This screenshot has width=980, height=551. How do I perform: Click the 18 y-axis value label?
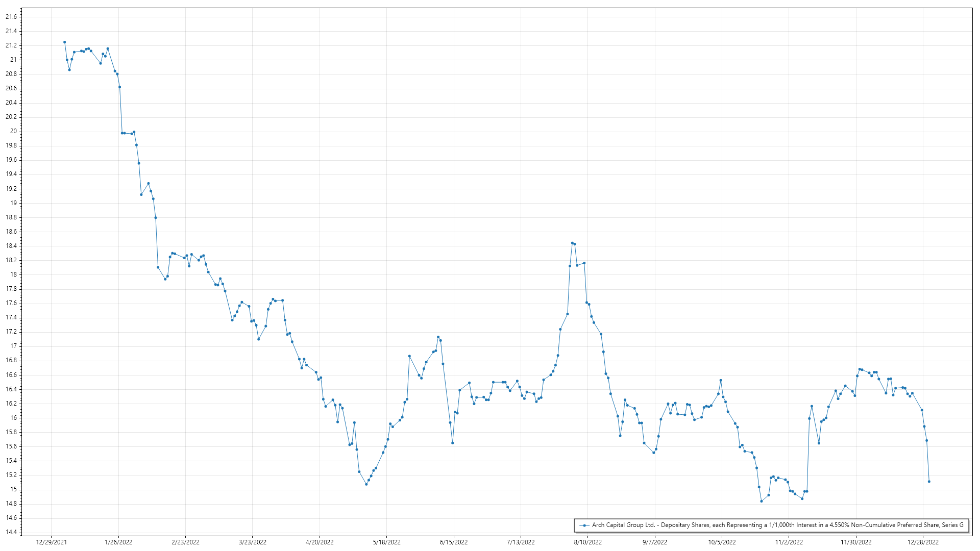[x=14, y=274]
